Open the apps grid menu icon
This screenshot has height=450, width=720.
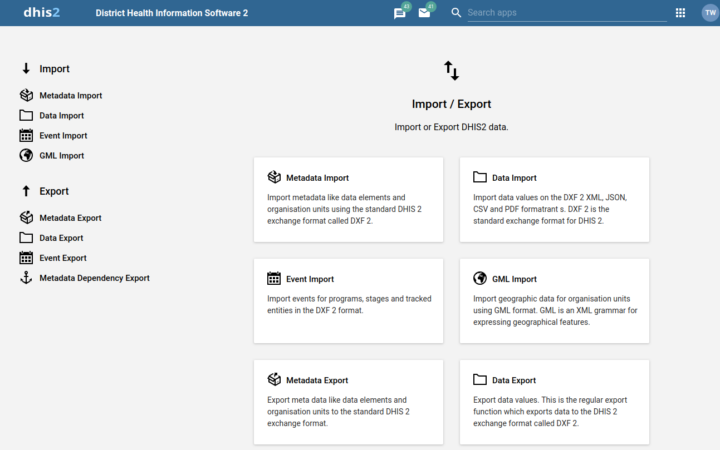pyautogui.click(x=681, y=13)
